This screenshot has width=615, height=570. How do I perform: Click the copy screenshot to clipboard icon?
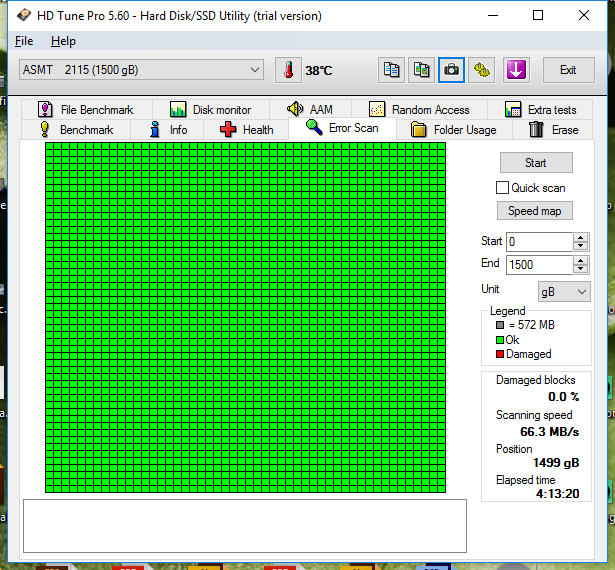422,70
